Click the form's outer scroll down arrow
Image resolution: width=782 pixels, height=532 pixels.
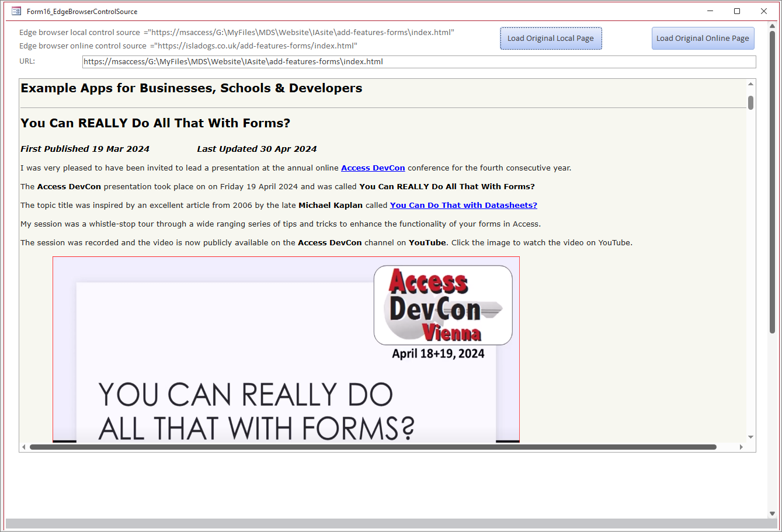[772, 514]
